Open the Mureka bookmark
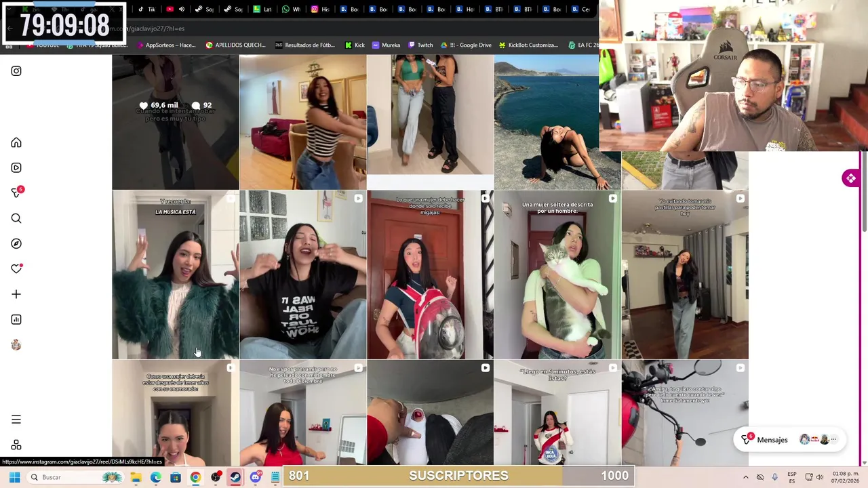 click(x=386, y=45)
